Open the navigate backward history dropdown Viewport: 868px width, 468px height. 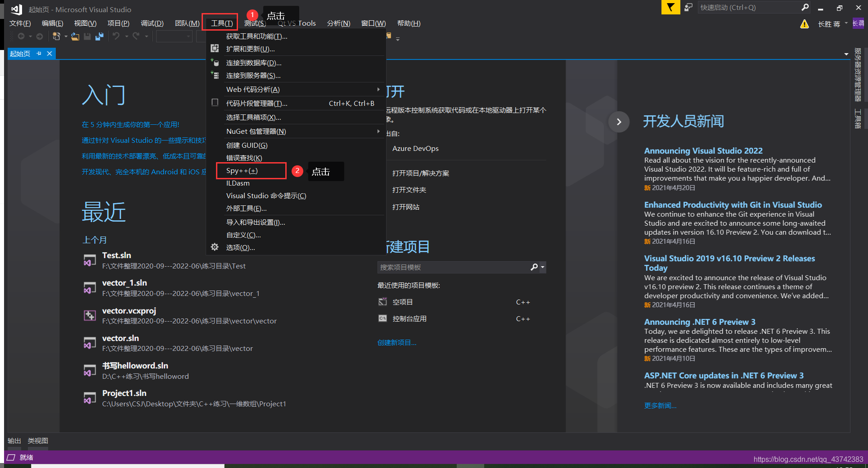tap(30, 36)
